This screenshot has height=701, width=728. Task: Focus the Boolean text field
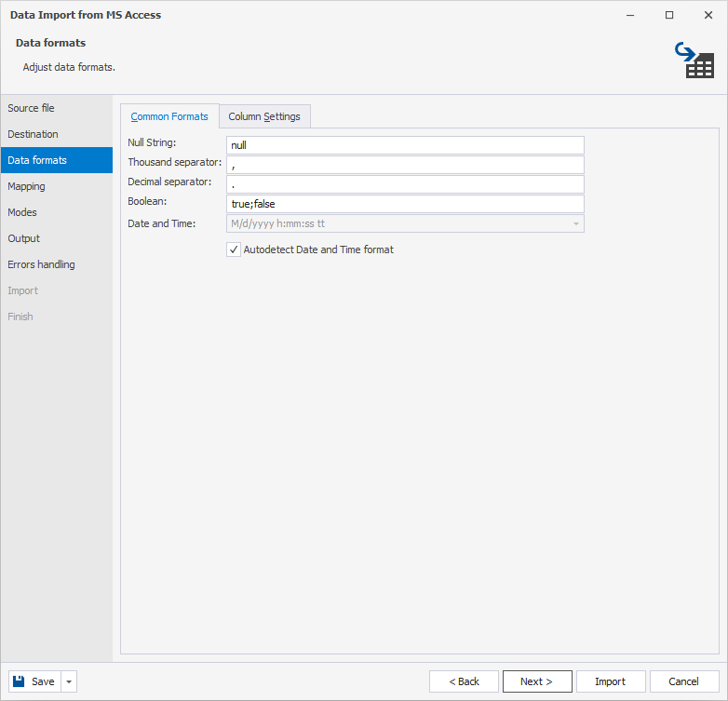click(x=405, y=204)
